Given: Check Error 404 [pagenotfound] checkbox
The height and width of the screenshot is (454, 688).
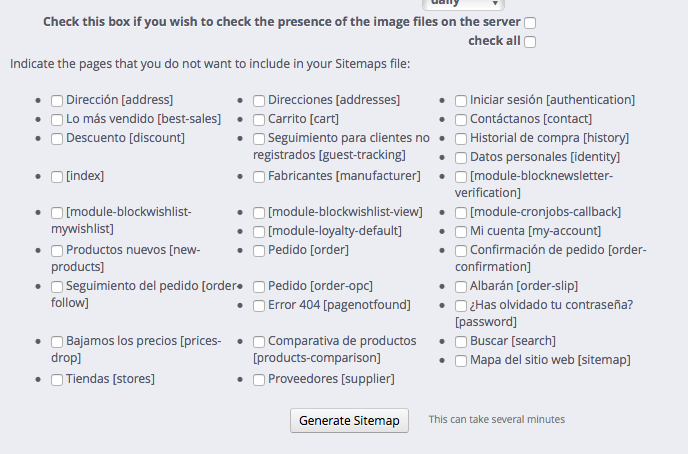Looking at the screenshot, I should click(x=259, y=305).
